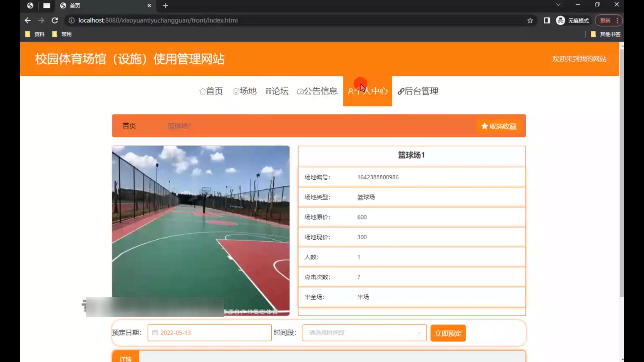This screenshot has width=644, height=362.
Task: Open a new browser tab
Action: [x=165, y=5]
